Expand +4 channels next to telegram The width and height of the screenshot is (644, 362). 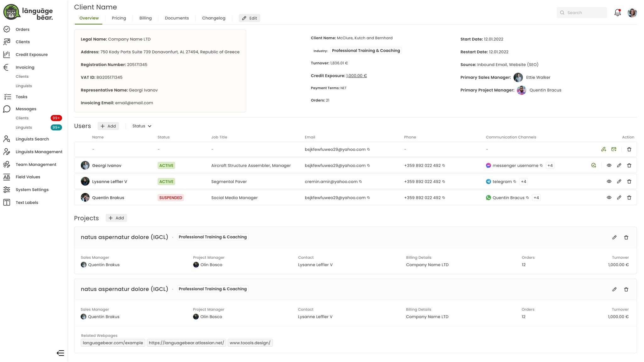(x=523, y=182)
